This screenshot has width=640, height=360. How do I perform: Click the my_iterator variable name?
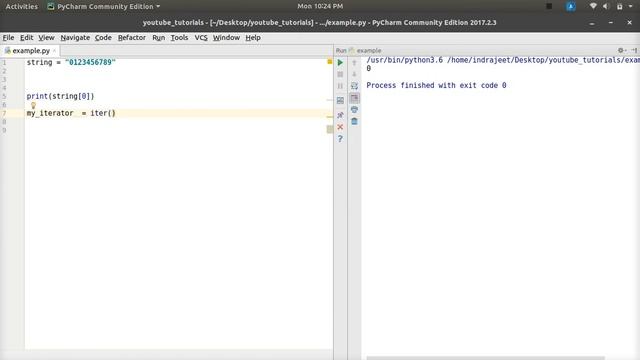click(x=50, y=113)
